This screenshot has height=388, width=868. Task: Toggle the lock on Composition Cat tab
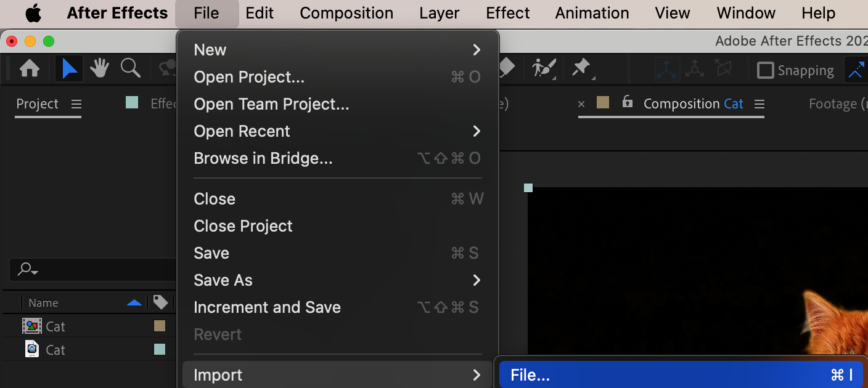point(628,102)
